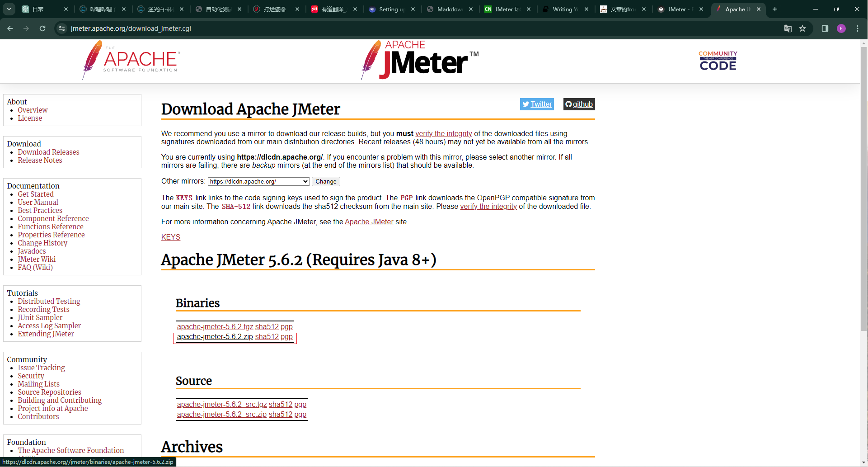Open Contributors link

click(x=38, y=416)
